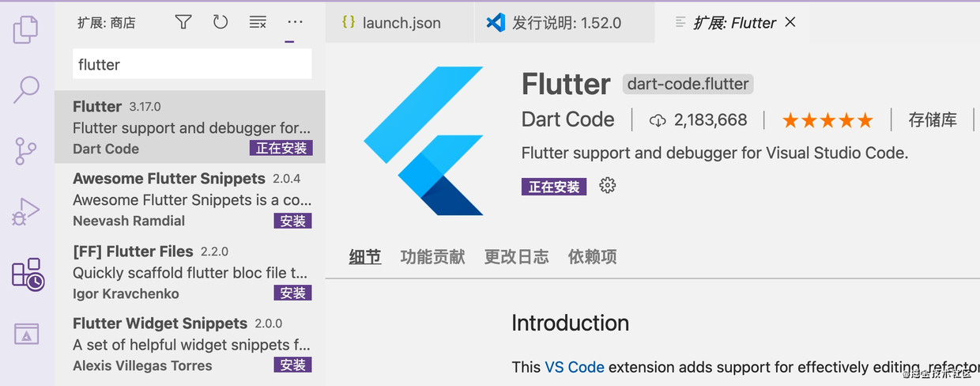Switch to the launch.json tab

tap(400, 23)
